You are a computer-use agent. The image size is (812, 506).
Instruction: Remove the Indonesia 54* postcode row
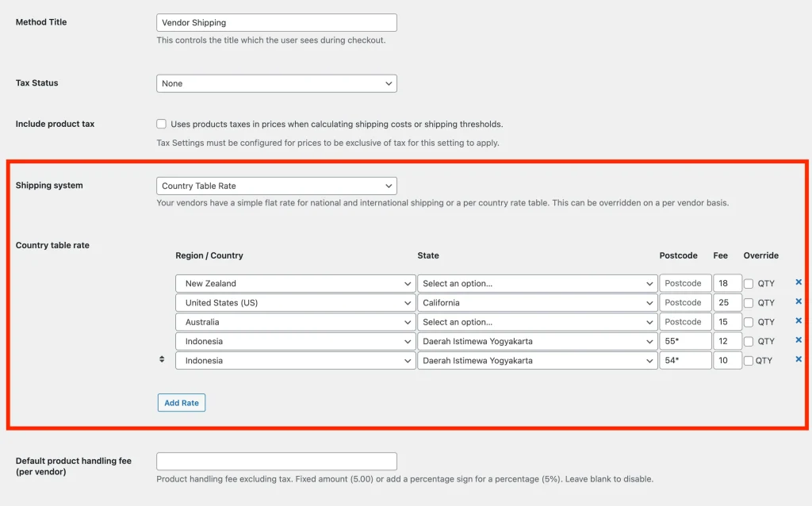[x=798, y=359]
